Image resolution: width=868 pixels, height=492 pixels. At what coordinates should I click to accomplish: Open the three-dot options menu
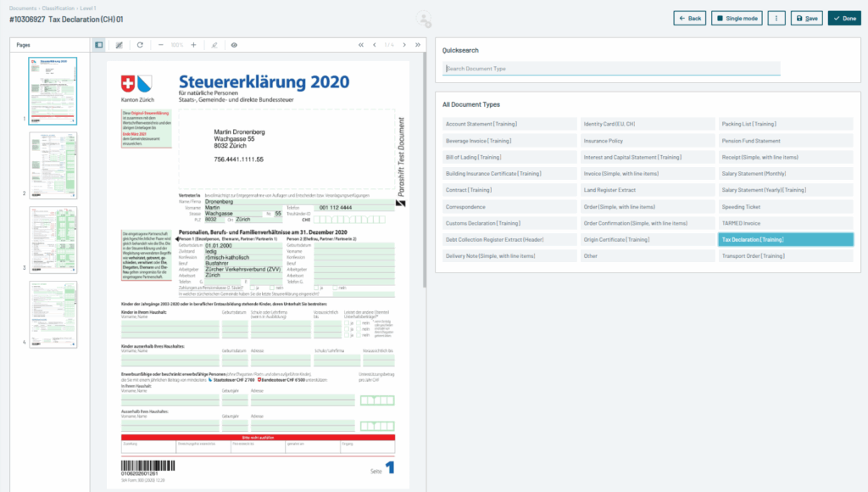[776, 17]
